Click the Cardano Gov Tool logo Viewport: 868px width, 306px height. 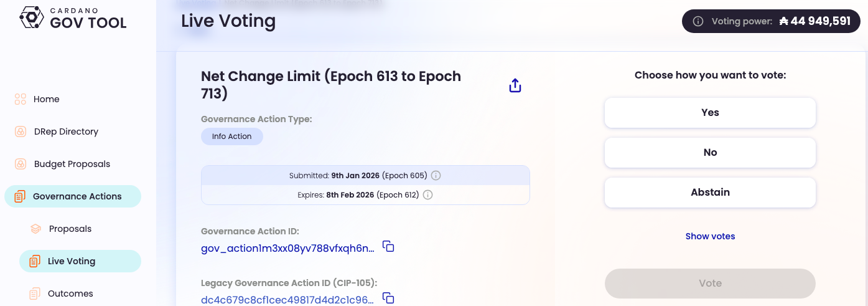point(73,18)
